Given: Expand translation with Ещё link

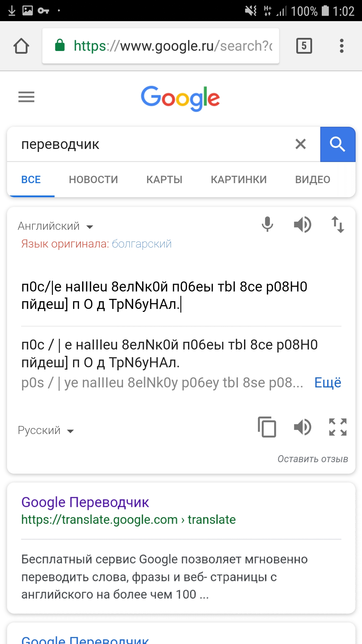Looking at the screenshot, I should pos(327,383).
